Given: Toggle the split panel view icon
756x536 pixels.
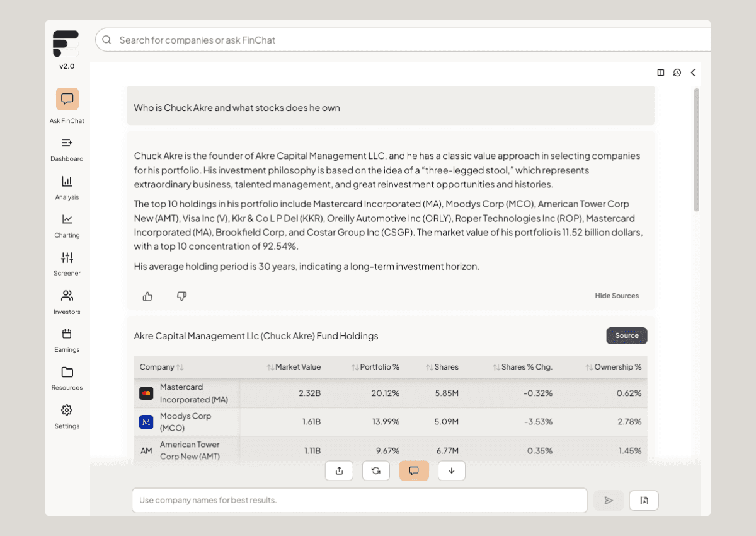Looking at the screenshot, I should point(661,73).
